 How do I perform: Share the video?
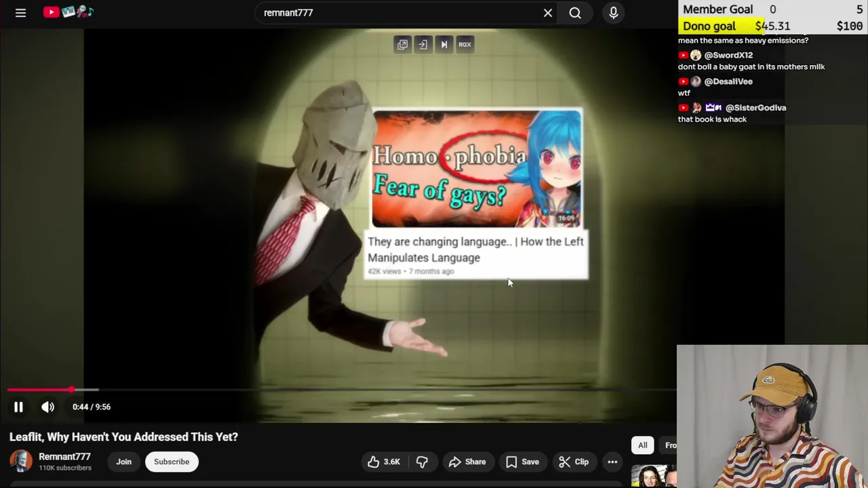[x=467, y=462]
